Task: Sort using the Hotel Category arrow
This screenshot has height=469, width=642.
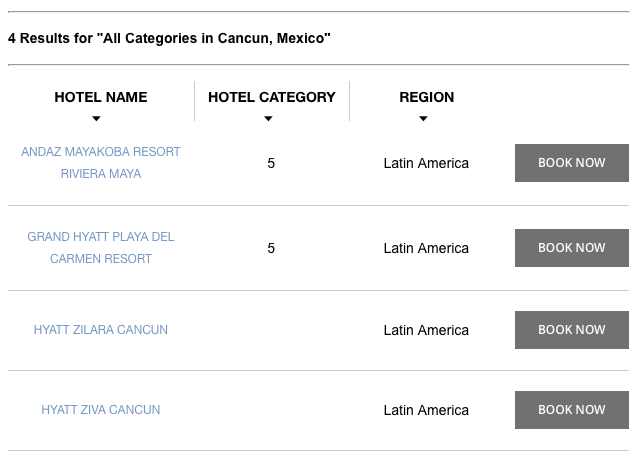Action: [x=268, y=119]
